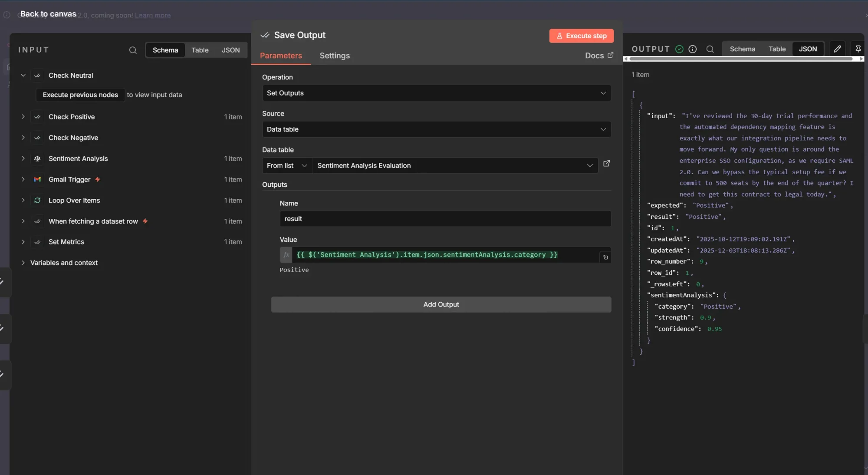Click the Loop Over Items loop icon
868x475 pixels.
click(37, 200)
